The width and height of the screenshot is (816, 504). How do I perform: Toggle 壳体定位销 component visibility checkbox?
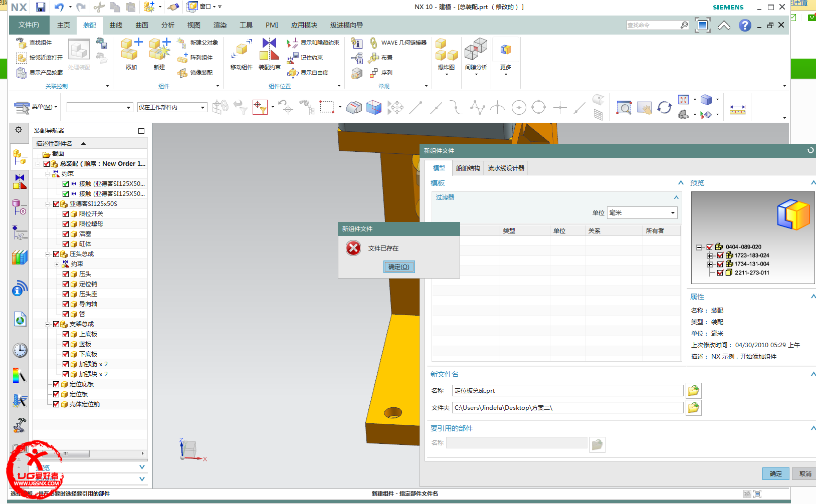tap(56, 404)
